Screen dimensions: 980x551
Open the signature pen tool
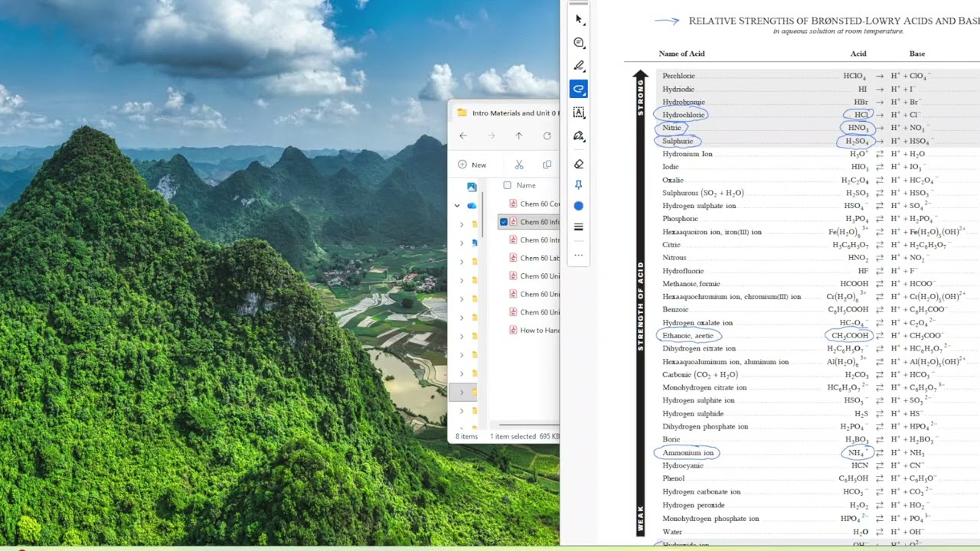pos(579,136)
